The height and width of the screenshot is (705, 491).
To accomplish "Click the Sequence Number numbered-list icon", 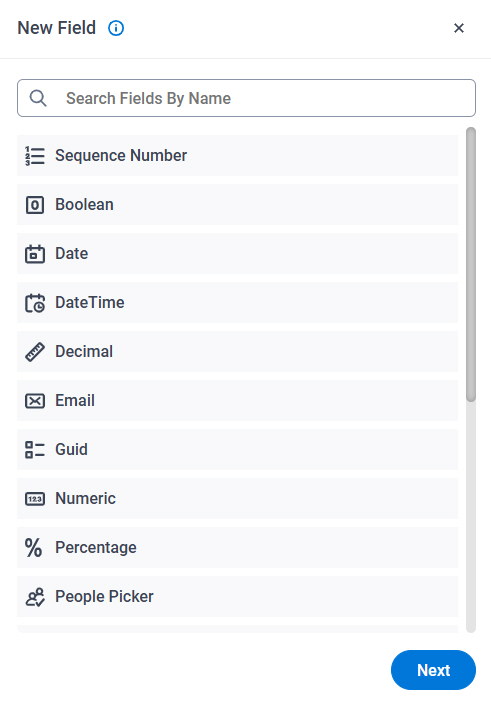I will [35, 156].
